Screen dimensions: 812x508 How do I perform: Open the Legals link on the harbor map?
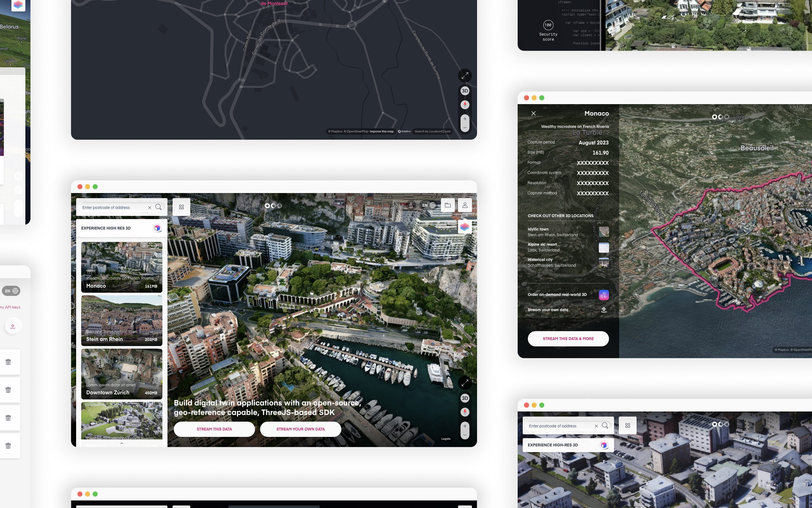(446, 439)
